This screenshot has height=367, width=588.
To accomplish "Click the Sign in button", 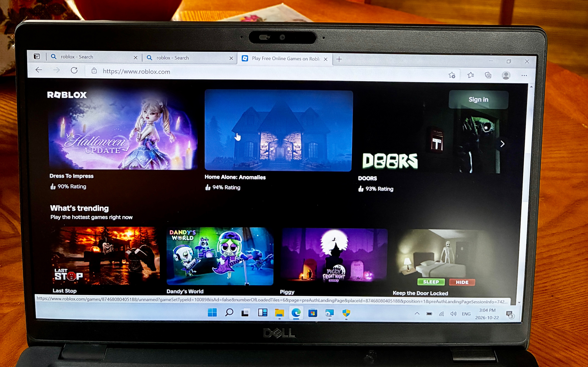I will point(478,100).
